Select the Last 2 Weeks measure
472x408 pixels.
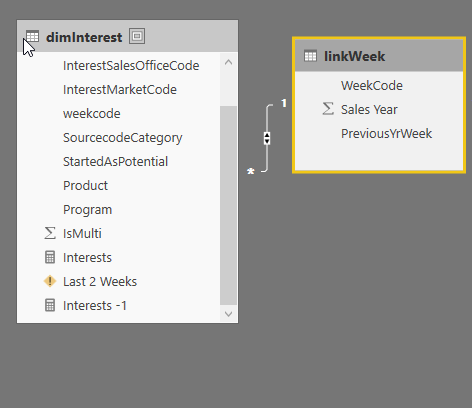pos(100,282)
